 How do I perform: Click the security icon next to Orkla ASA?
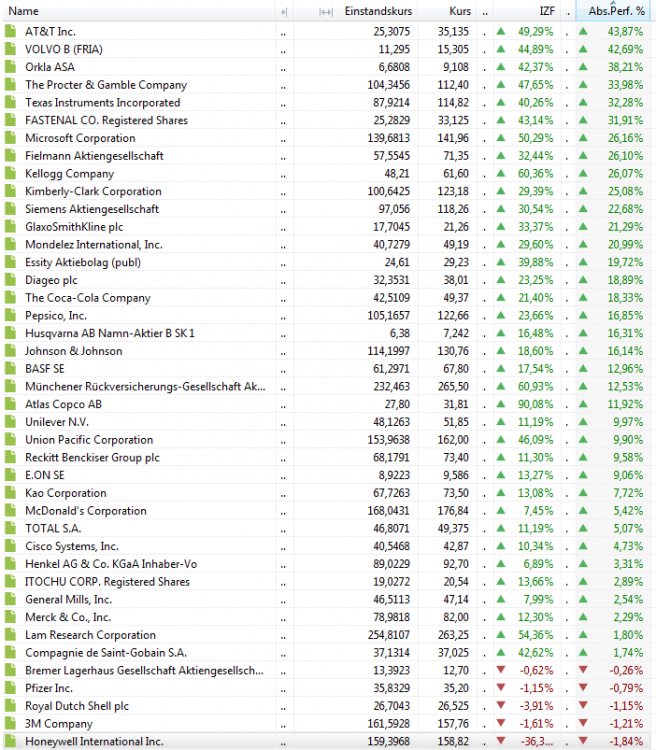pyautogui.click(x=10, y=67)
